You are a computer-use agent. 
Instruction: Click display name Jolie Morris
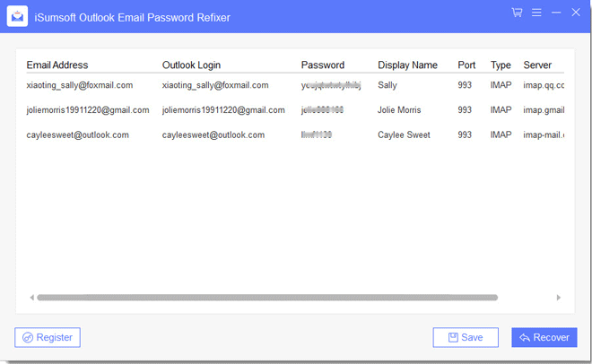click(399, 110)
